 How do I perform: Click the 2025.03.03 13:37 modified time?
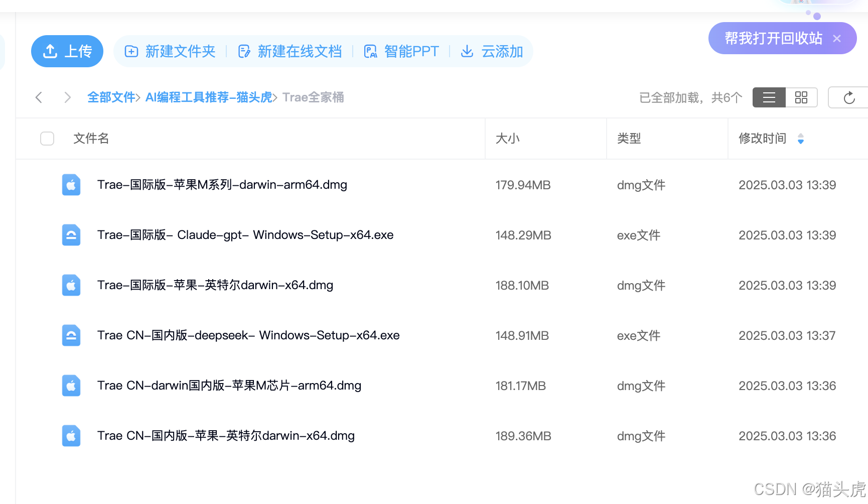click(787, 336)
